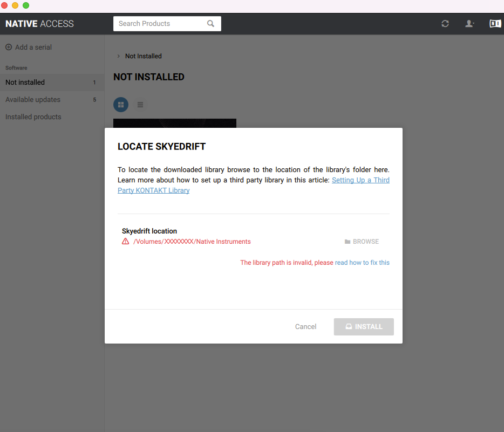
Task: Open Available updates in the sidebar
Action: coord(52,100)
